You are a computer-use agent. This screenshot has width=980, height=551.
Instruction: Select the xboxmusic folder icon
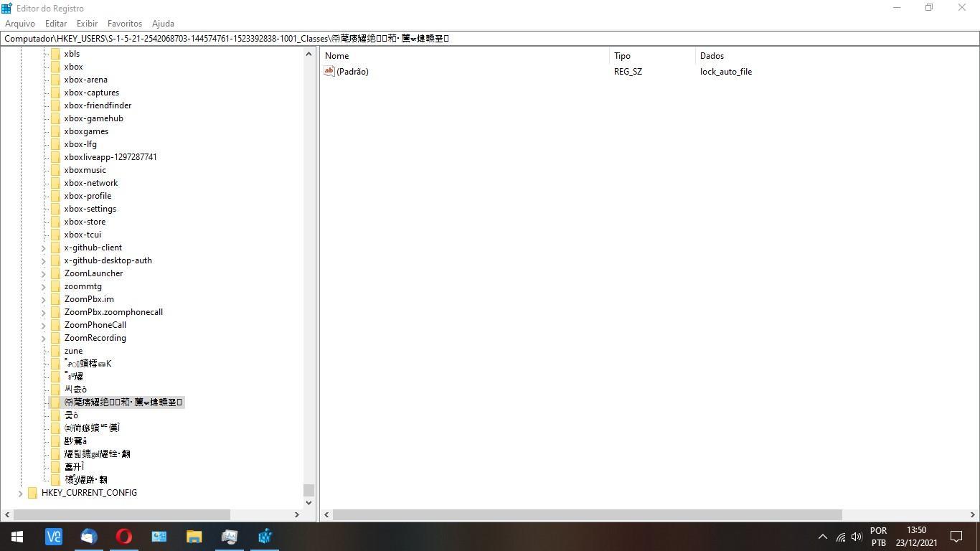55,170
